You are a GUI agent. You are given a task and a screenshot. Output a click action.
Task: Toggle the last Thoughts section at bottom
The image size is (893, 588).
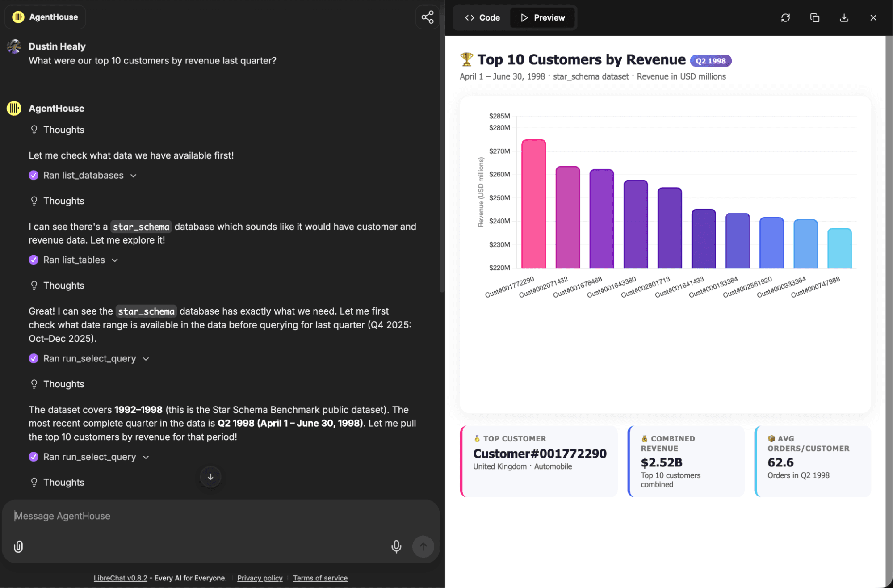coord(63,483)
